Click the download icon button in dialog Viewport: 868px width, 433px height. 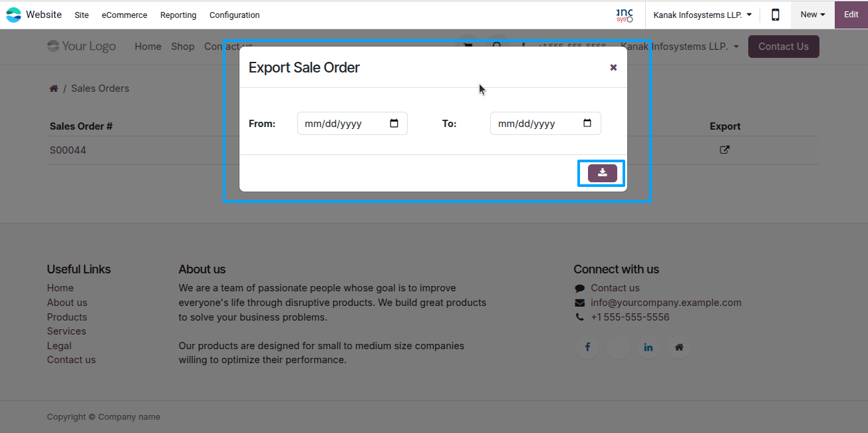click(x=603, y=173)
